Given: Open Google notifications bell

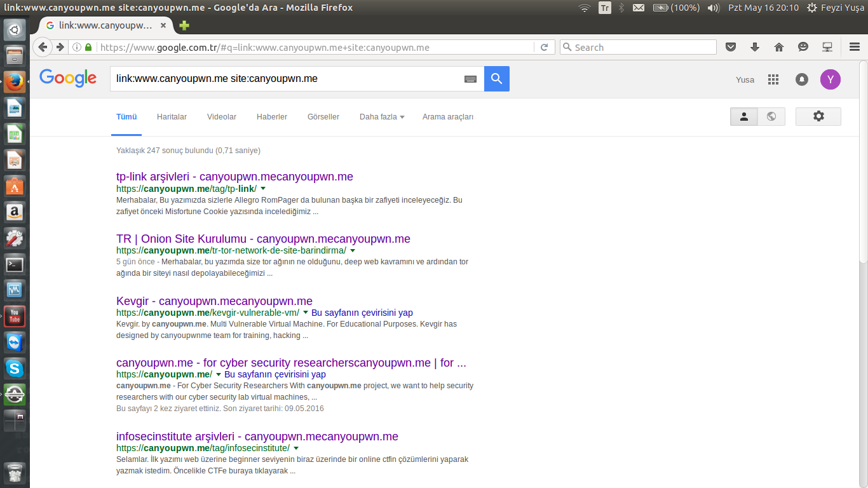Looking at the screenshot, I should pyautogui.click(x=802, y=79).
